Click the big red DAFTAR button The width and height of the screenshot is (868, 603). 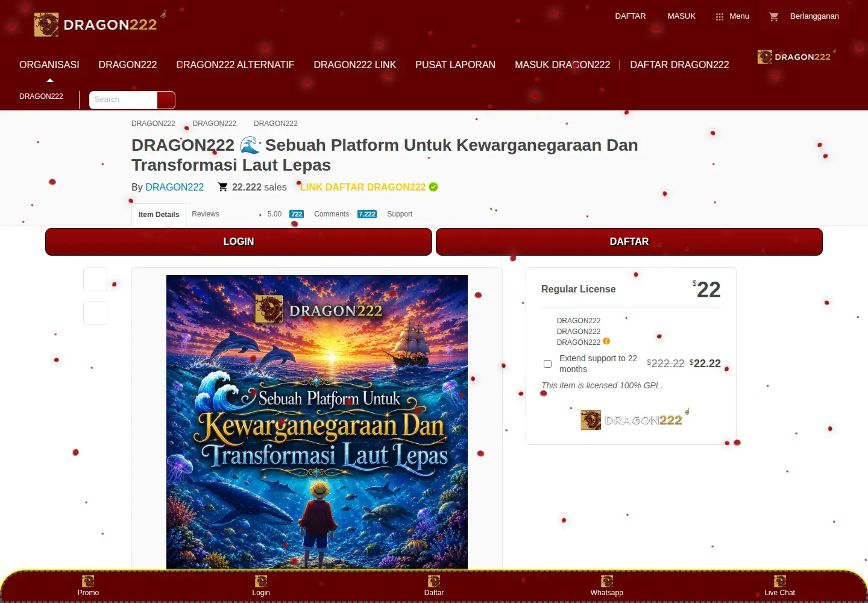[629, 241]
